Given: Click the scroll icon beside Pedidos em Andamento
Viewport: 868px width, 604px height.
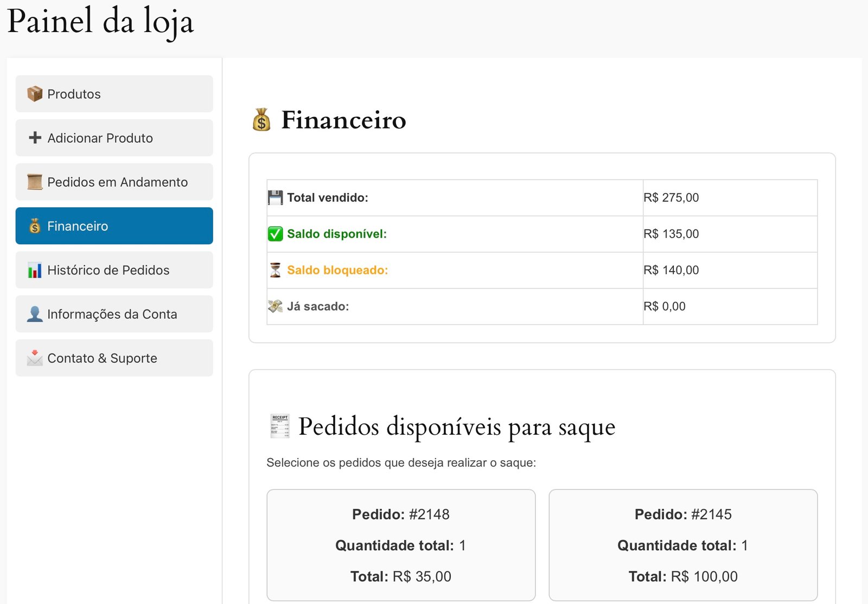Looking at the screenshot, I should [35, 182].
